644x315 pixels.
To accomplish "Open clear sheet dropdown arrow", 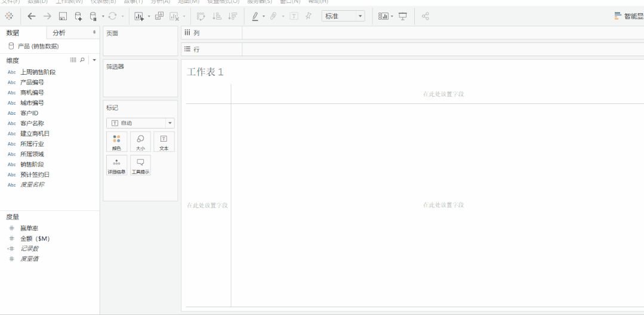I will [x=184, y=17].
